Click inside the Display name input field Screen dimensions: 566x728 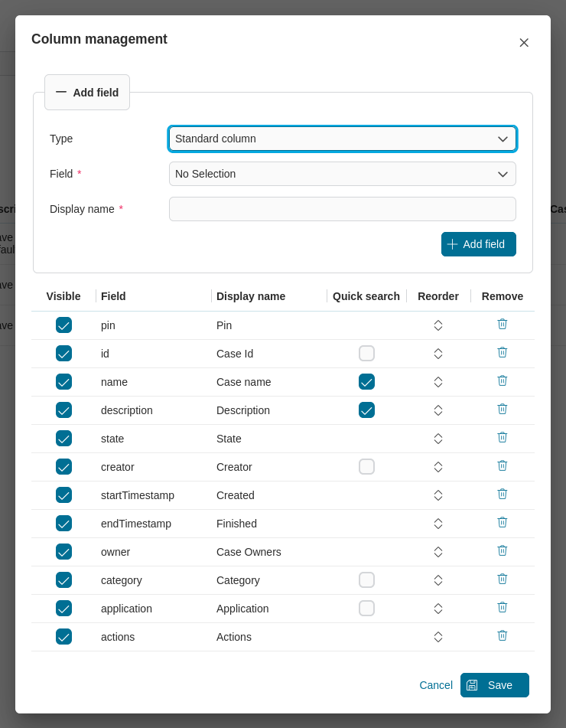click(342, 209)
